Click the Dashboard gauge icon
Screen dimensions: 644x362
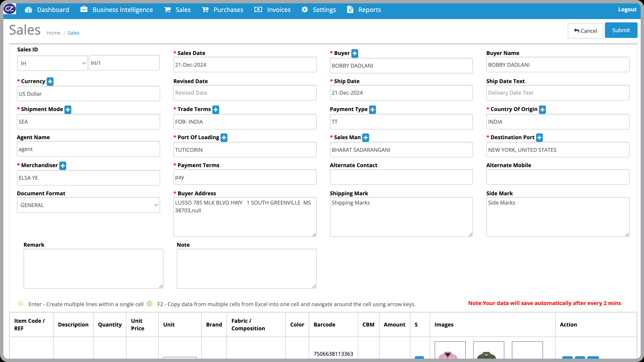pyautogui.click(x=29, y=10)
